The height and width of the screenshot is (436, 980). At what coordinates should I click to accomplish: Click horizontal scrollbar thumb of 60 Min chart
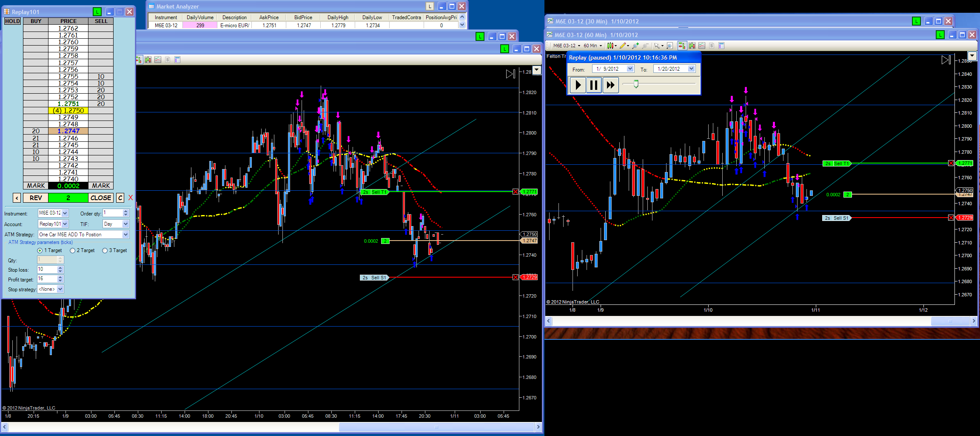pyautogui.click(x=950, y=321)
